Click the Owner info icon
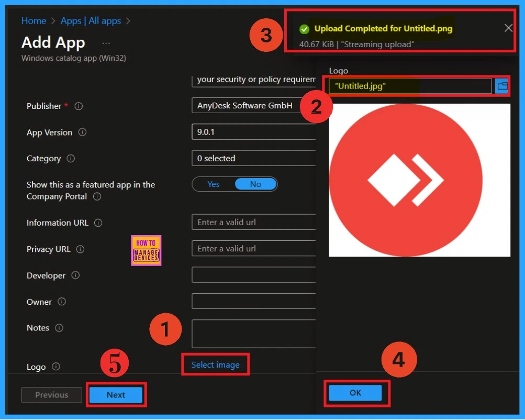 [x=62, y=302]
